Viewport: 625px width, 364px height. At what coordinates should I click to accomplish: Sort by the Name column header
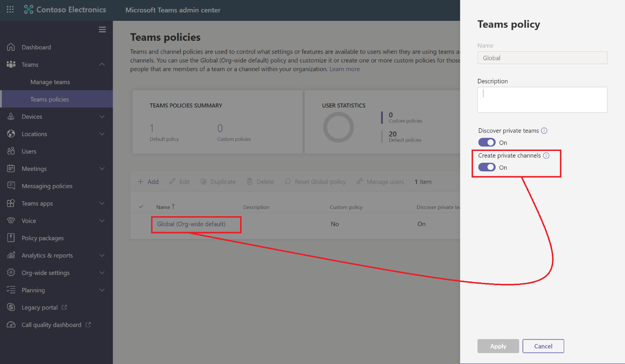click(x=166, y=207)
